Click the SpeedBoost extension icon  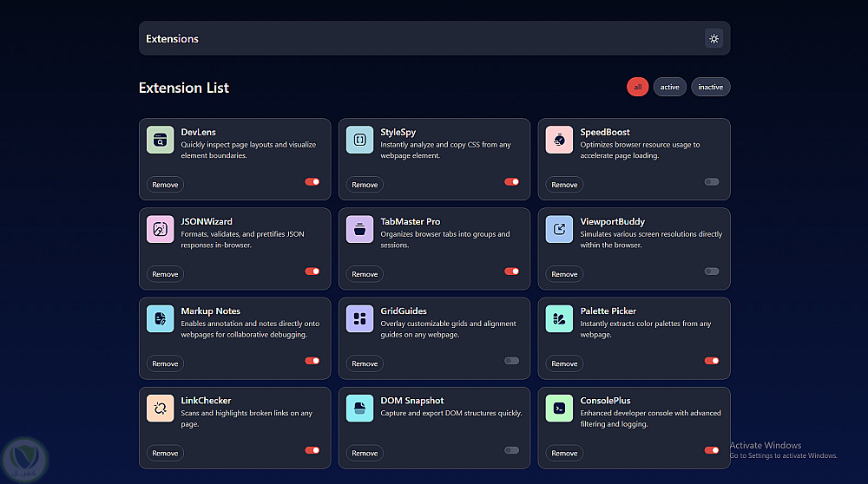coord(559,140)
